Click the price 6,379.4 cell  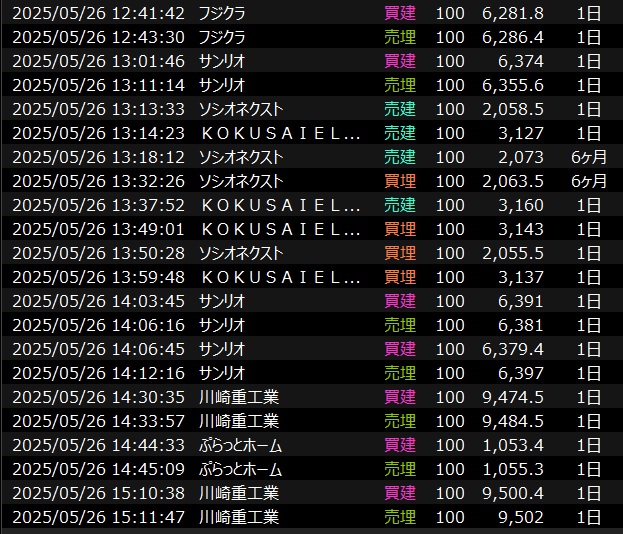click(x=513, y=349)
